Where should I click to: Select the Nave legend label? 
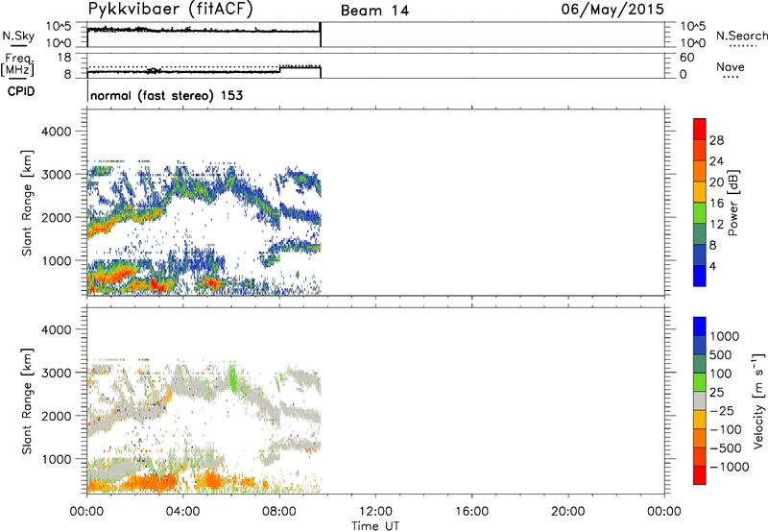pyautogui.click(x=731, y=66)
